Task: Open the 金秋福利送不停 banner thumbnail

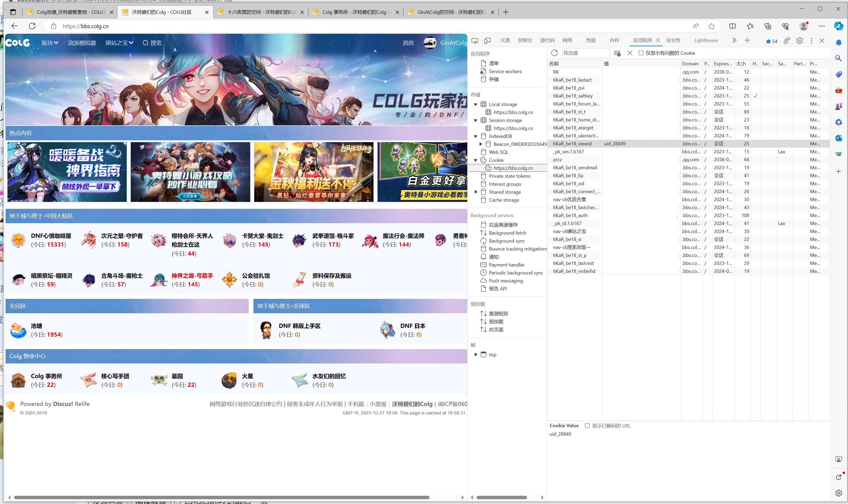Action: (x=314, y=172)
